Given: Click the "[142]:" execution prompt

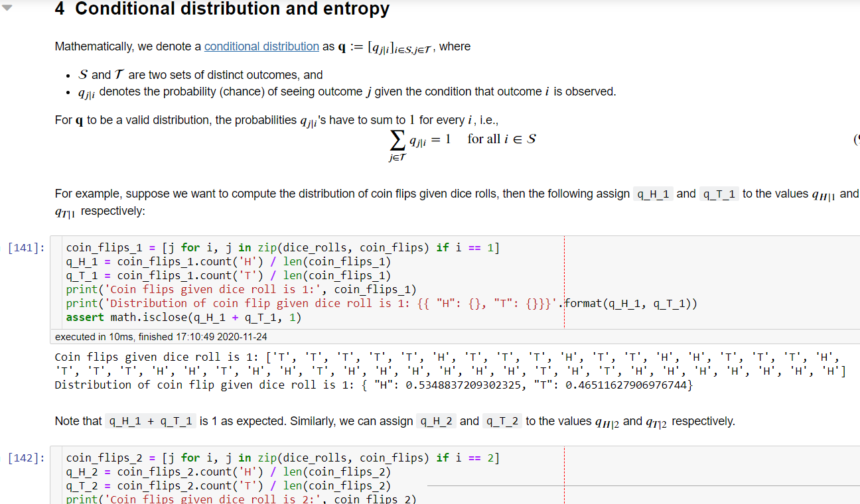Looking at the screenshot, I should [x=27, y=458].
